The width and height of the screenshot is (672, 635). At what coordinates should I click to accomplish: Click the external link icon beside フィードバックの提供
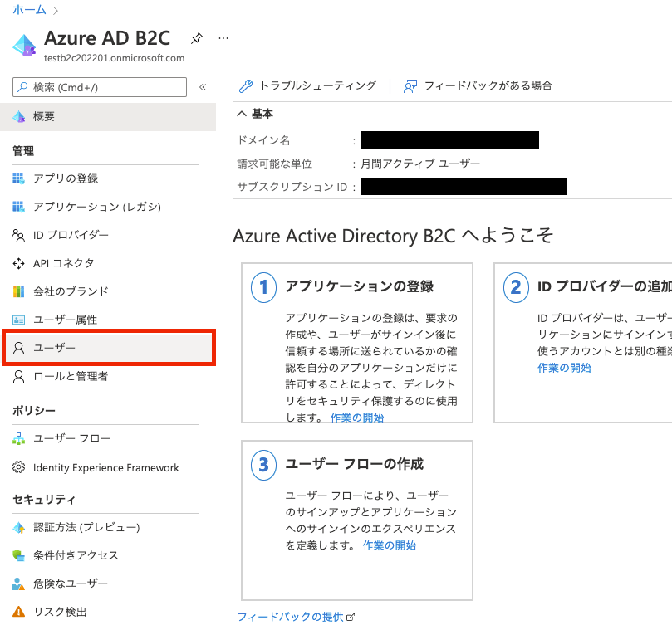(351, 617)
